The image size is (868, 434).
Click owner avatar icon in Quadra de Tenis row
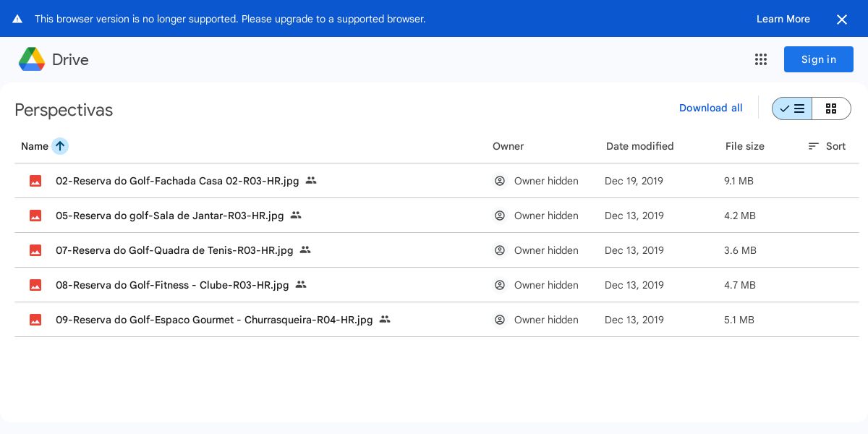coord(500,250)
